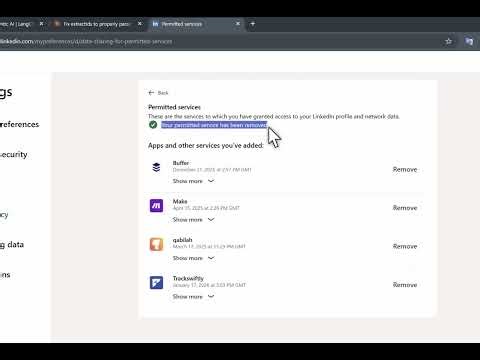The image size is (480, 360).
Task: Close the Fix extraction browser tab
Action: (x=140, y=24)
